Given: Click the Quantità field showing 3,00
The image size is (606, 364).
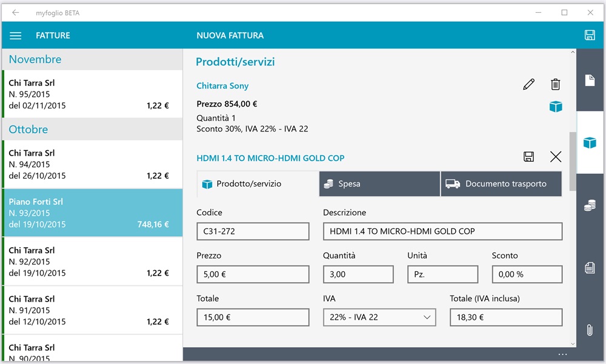Looking at the screenshot, I should click(x=358, y=274).
